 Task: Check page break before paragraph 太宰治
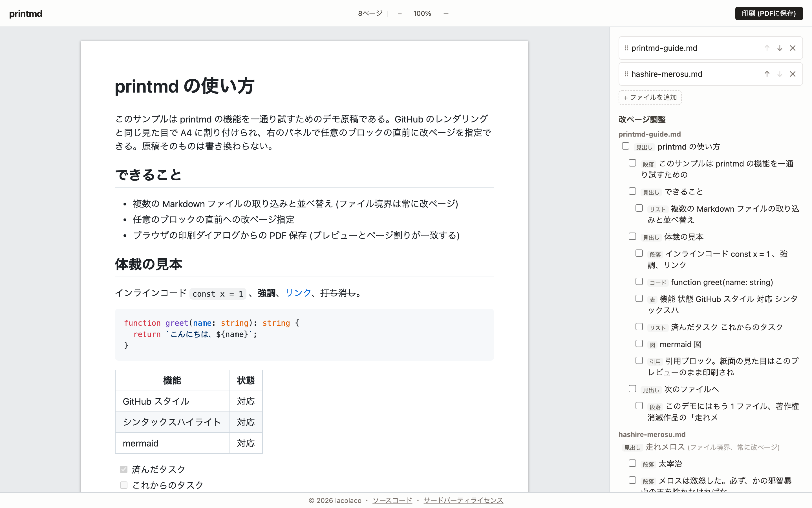coord(632,463)
